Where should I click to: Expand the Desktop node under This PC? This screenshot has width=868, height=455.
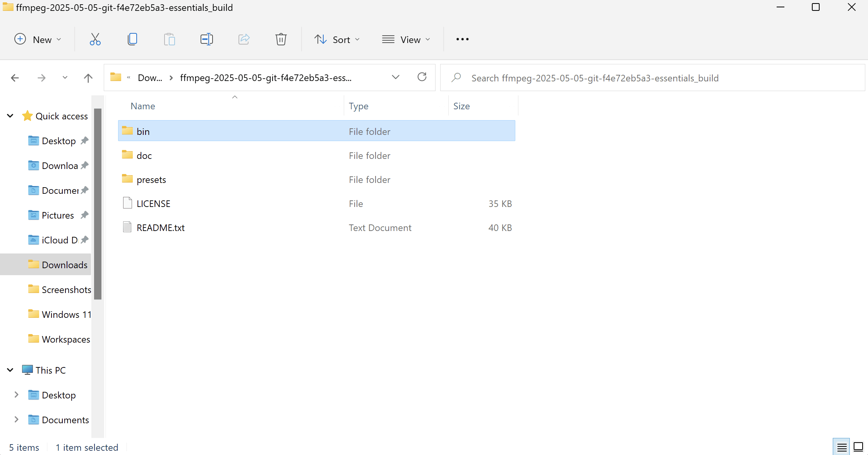pos(16,395)
